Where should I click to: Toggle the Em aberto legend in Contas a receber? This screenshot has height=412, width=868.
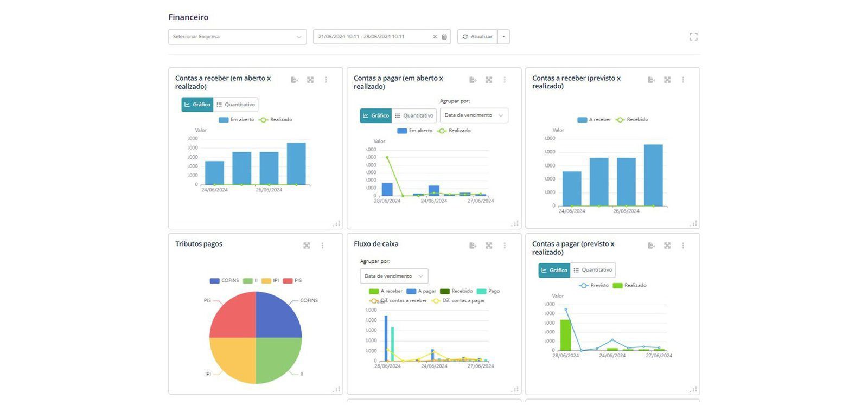click(x=237, y=120)
